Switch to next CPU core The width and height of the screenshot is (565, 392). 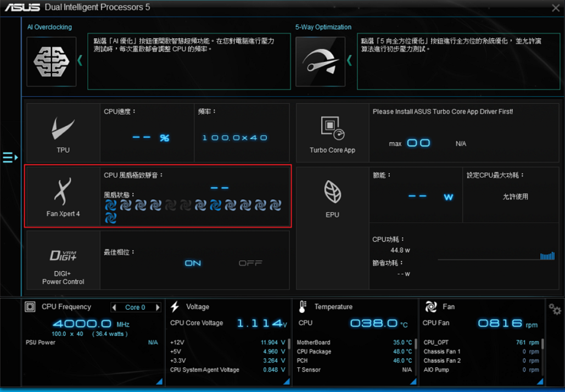tap(158, 307)
